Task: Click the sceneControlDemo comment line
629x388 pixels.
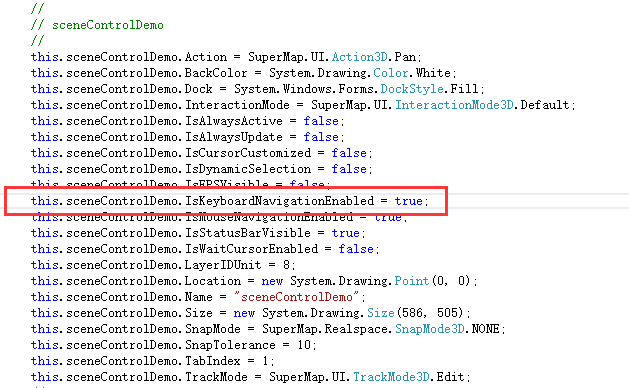Action: [97, 25]
